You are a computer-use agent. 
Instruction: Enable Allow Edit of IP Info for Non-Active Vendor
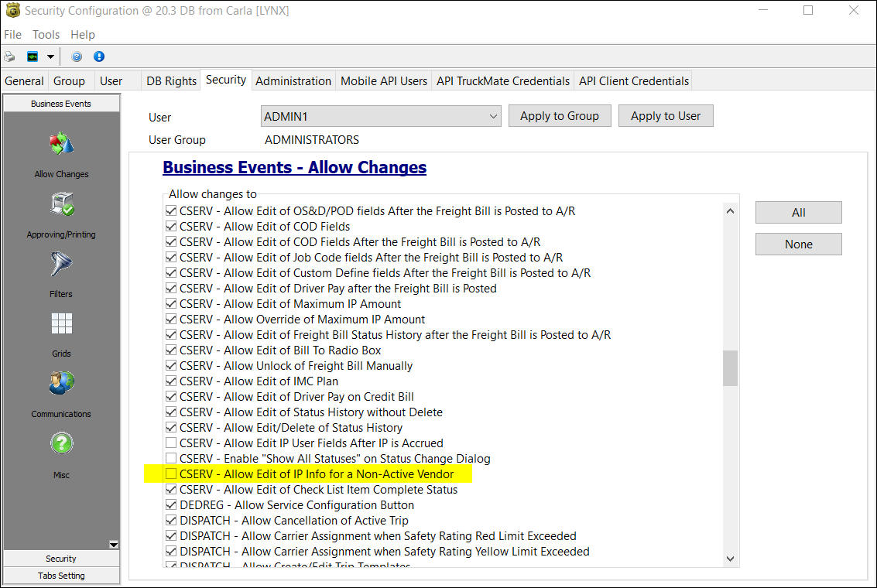(171, 473)
